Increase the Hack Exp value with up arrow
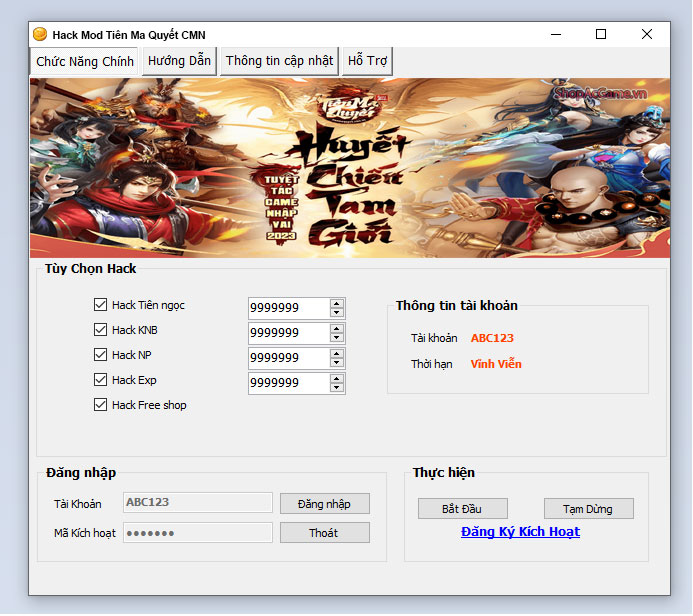Image resolution: width=693 pixels, height=616 pixels. pyautogui.click(x=337, y=379)
